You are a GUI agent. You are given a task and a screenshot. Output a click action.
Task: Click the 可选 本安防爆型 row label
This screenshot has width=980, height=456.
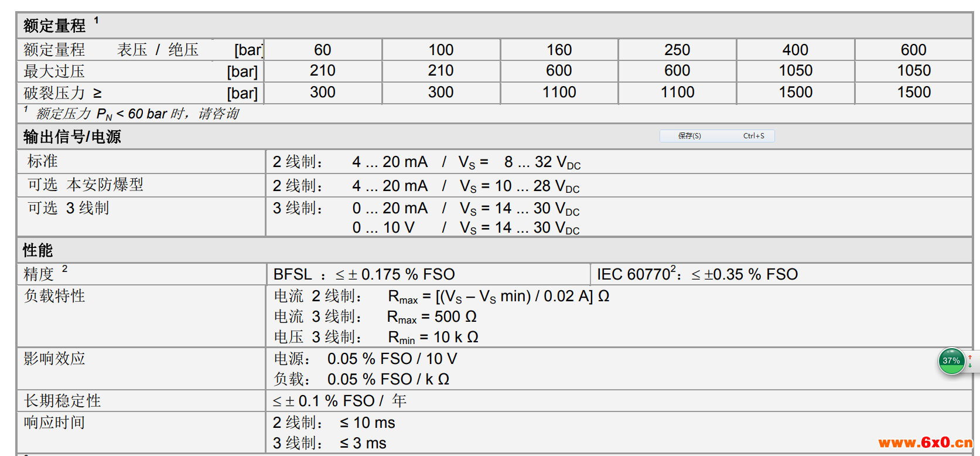coord(86,185)
